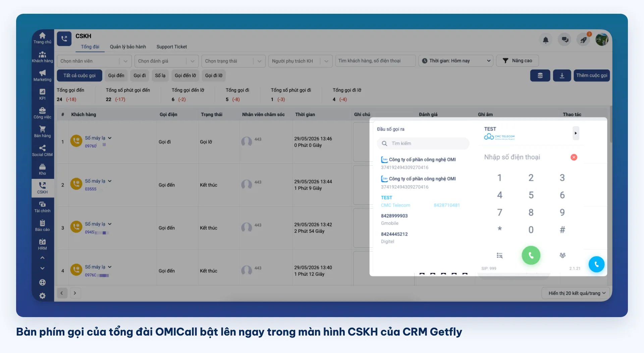This screenshot has height=353, width=644.
Task: Open Người phụ trách KH dropdown
Action: click(x=301, y=61)
